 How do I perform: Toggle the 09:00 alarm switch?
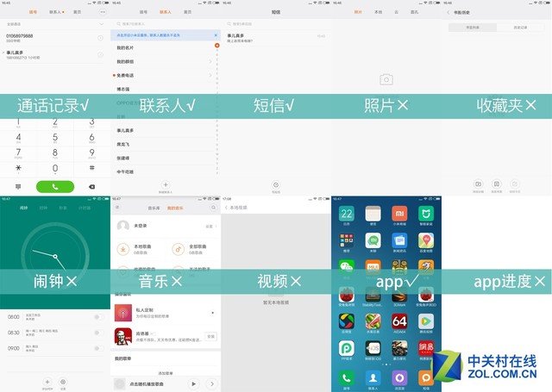(x=99, y=348)
